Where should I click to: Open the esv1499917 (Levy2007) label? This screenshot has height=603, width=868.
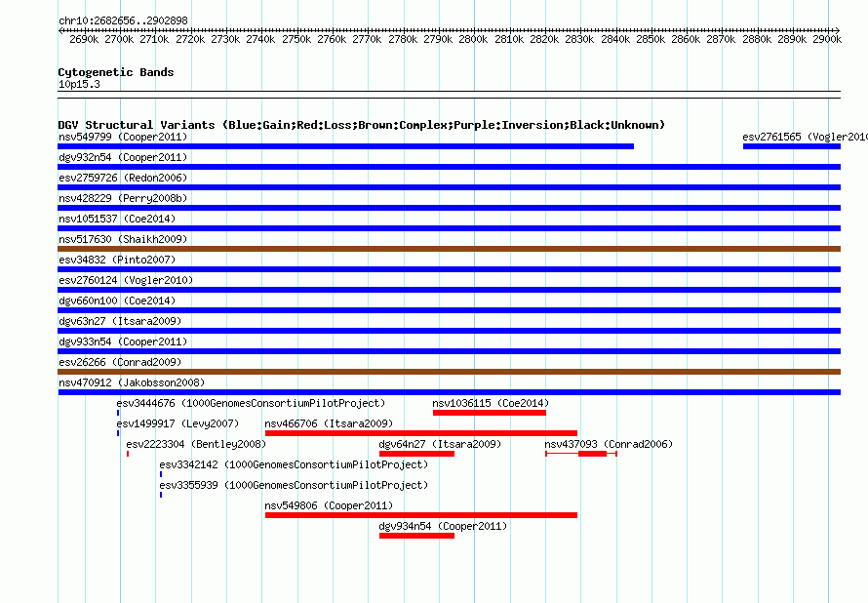pyautogui.click(x=178, y=423)
